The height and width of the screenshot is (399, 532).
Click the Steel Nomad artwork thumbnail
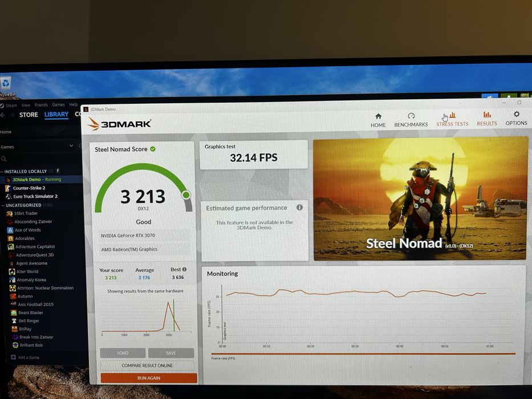420,199
